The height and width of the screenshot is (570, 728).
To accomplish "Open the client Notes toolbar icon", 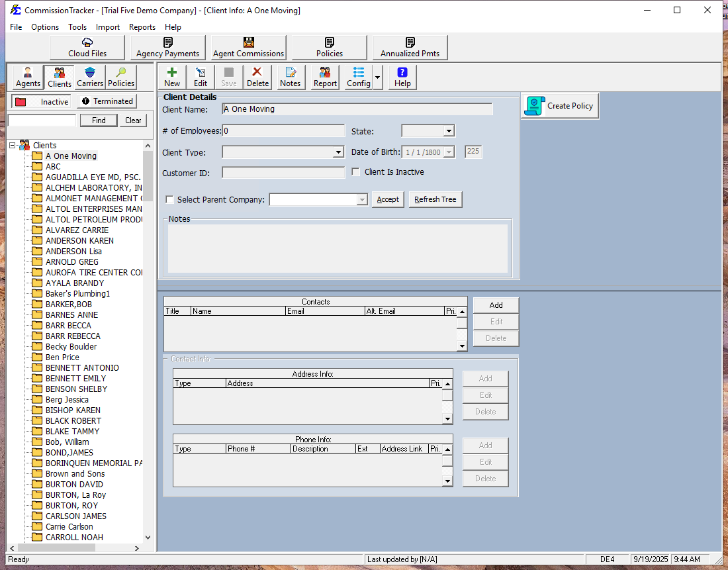I will [290, 77].
